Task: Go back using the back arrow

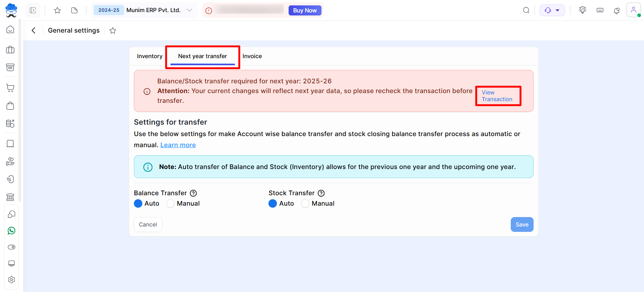Action: pos(34,31)
